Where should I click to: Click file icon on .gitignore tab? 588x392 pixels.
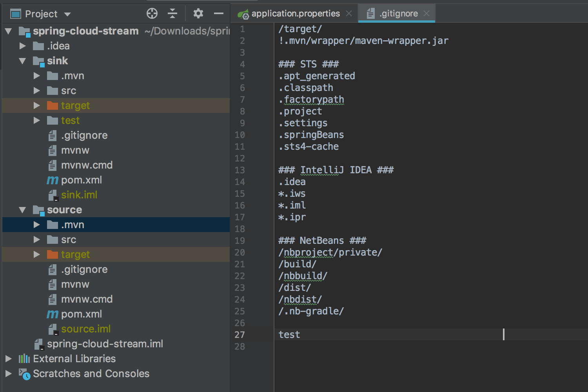coord(371,14)
